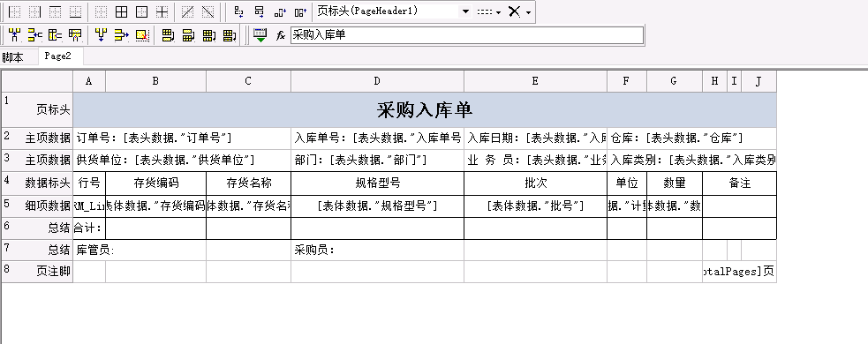Screen dimensions: 868x344
Task: Select row 5 细项数据 row header
Action: point(37,206)
